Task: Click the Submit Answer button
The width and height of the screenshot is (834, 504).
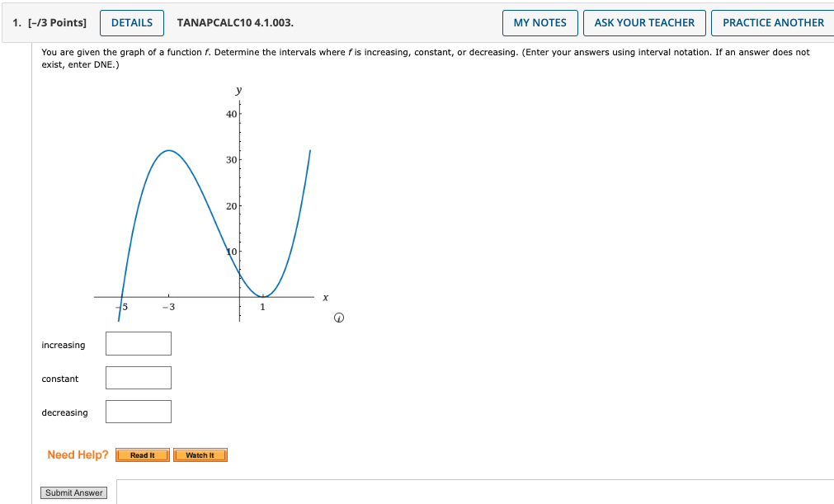Action: pyautogui.click(x=73, y=492)
